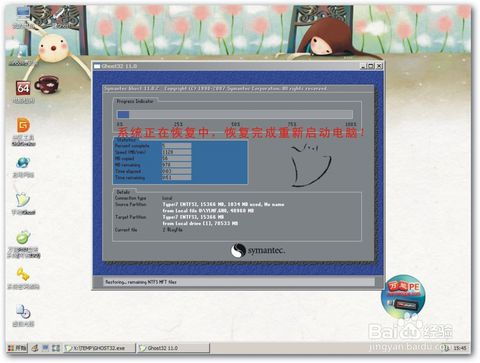
Task: Switch to Ghost32 11.0 taskbar item
Action: [x=173, y=348]
